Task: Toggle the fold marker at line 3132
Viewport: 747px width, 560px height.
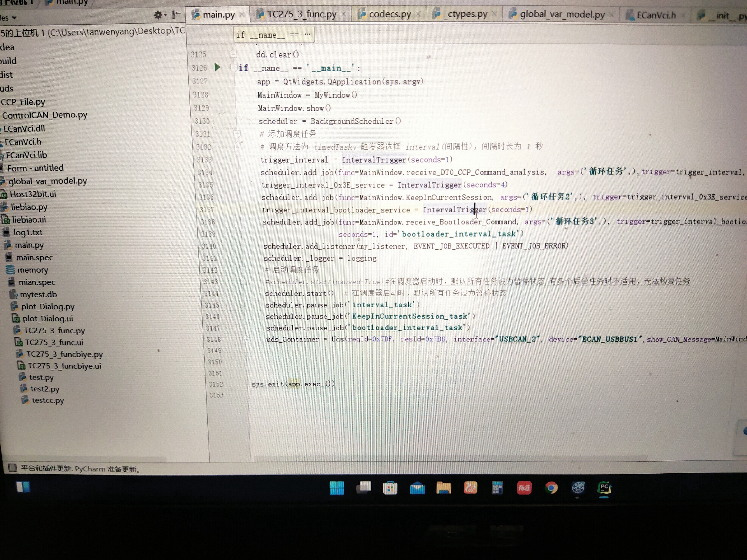Action: (x=237, y=147)
